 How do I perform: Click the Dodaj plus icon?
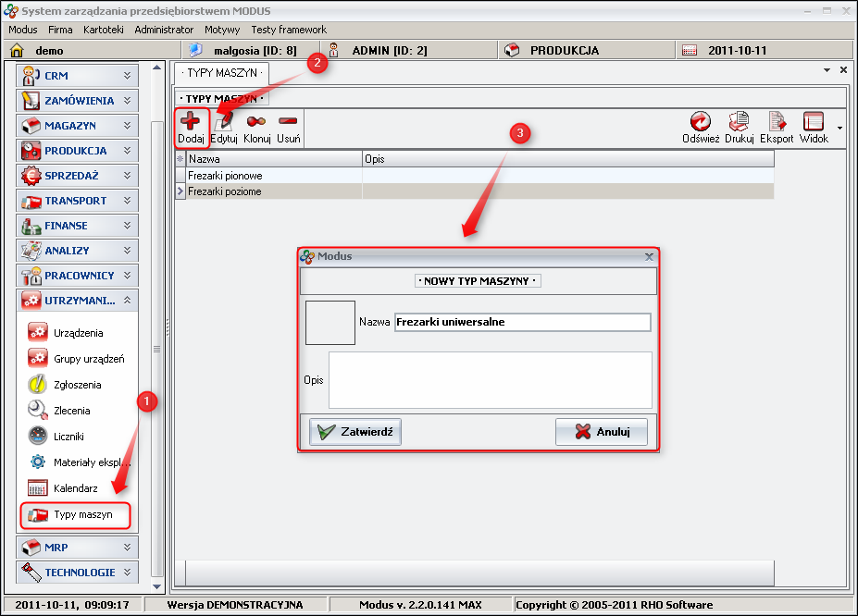(x=191, y=121)
